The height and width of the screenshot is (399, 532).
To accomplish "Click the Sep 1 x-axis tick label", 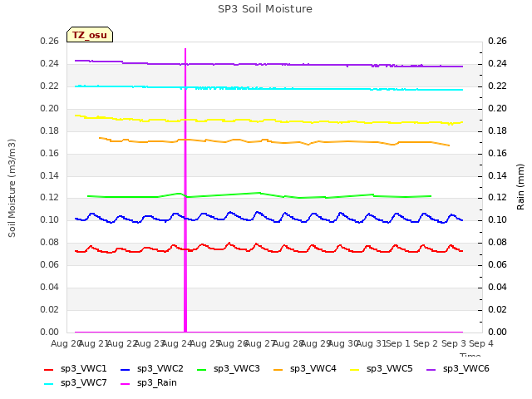I will (398, 343).
